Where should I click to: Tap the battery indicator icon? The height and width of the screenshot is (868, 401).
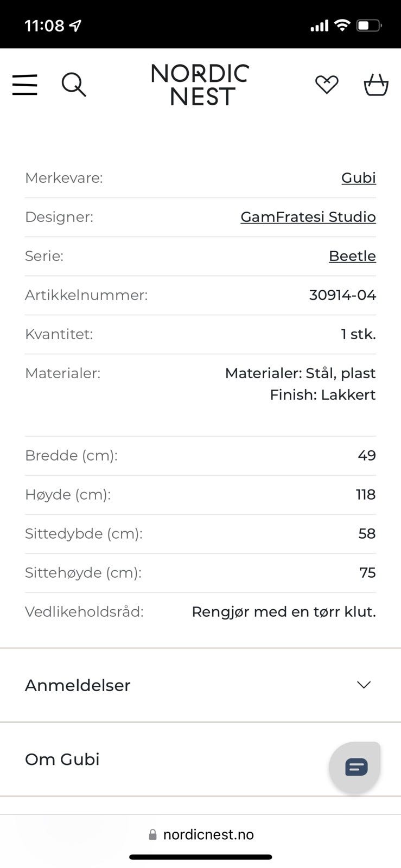(x=369, y=25)
